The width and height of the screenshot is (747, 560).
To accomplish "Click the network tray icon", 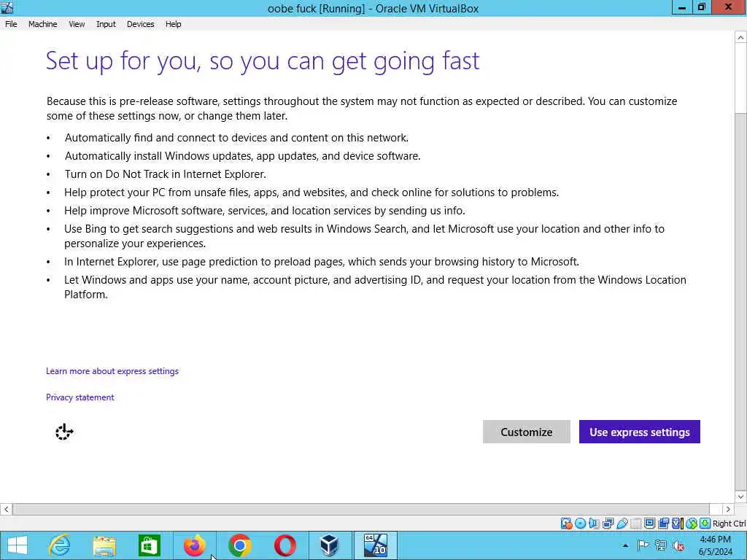I will pos(661,545).
